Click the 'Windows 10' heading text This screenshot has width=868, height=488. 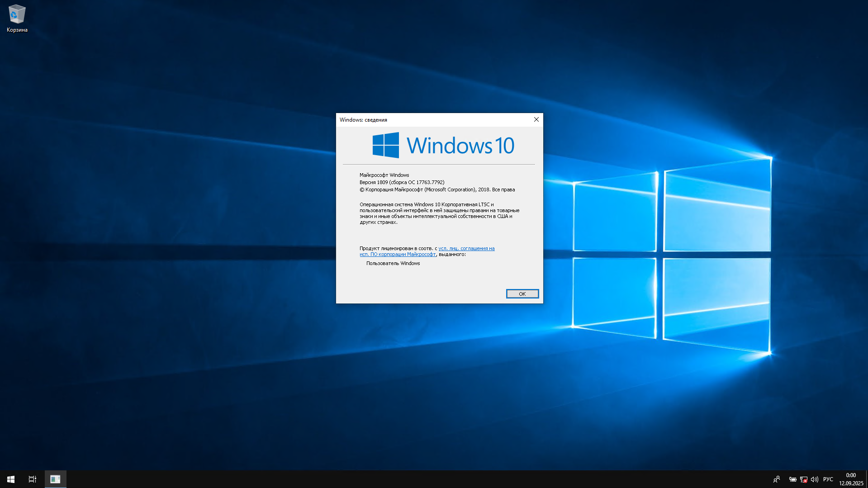pyautogui.click(x=460, y=146)
